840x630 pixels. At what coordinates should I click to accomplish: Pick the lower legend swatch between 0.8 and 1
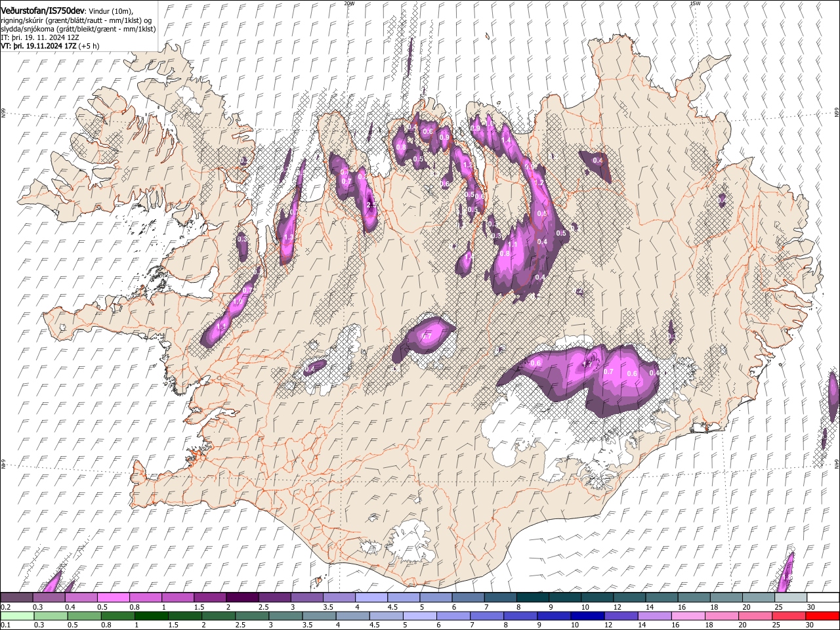coord(117,616)
